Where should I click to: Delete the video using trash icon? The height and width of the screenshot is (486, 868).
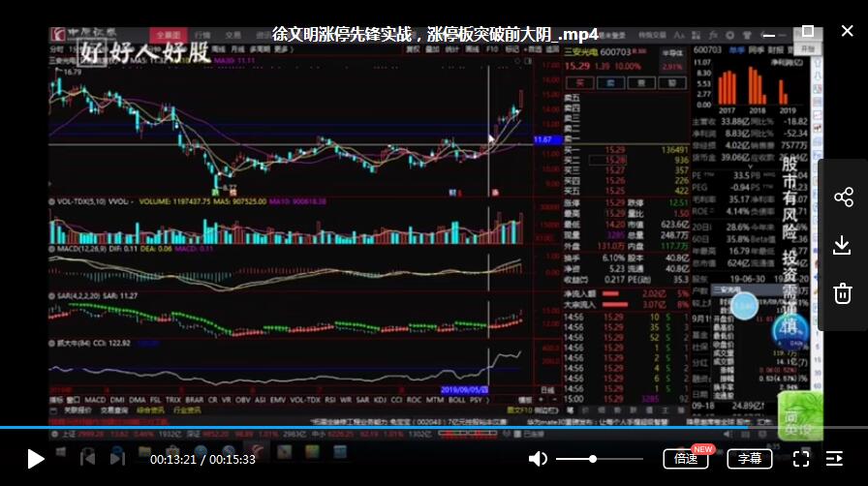click(x=843, y=293)
